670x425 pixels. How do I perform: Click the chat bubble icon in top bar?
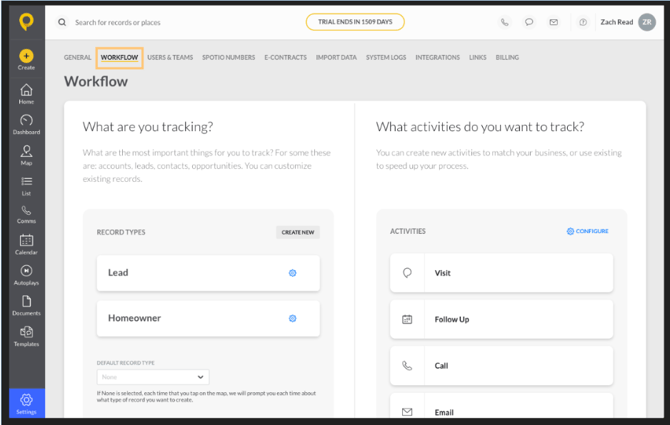point(529,22)
